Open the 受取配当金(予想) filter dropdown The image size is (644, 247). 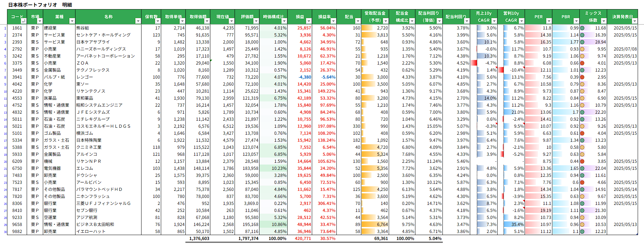pyautogui.click(x=385, y=21)
